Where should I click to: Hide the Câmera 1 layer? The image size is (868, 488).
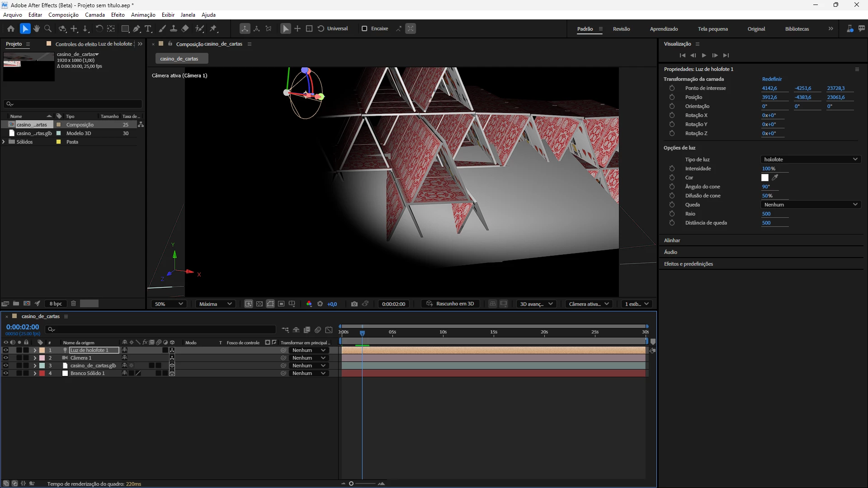tap(5, 358)
